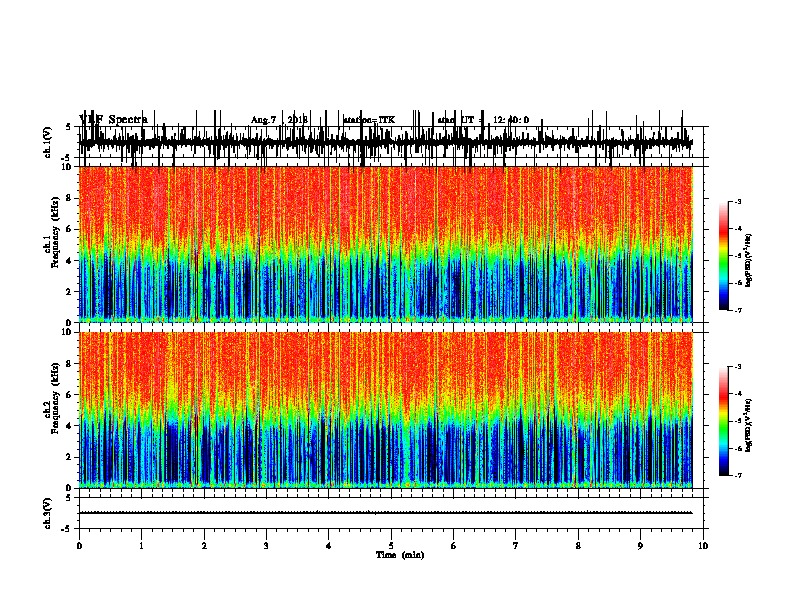Click the "ch.1(V)" waveform axis label
Image resolution: width=792 pixels, height=612 pixels.
(47, 142)
